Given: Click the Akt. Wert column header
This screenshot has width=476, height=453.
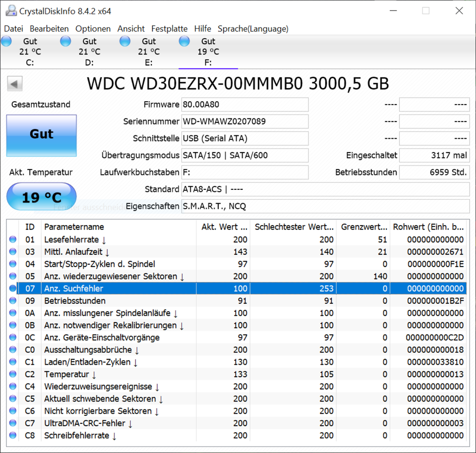Looking at the screenshot, I should click(223, 226).
